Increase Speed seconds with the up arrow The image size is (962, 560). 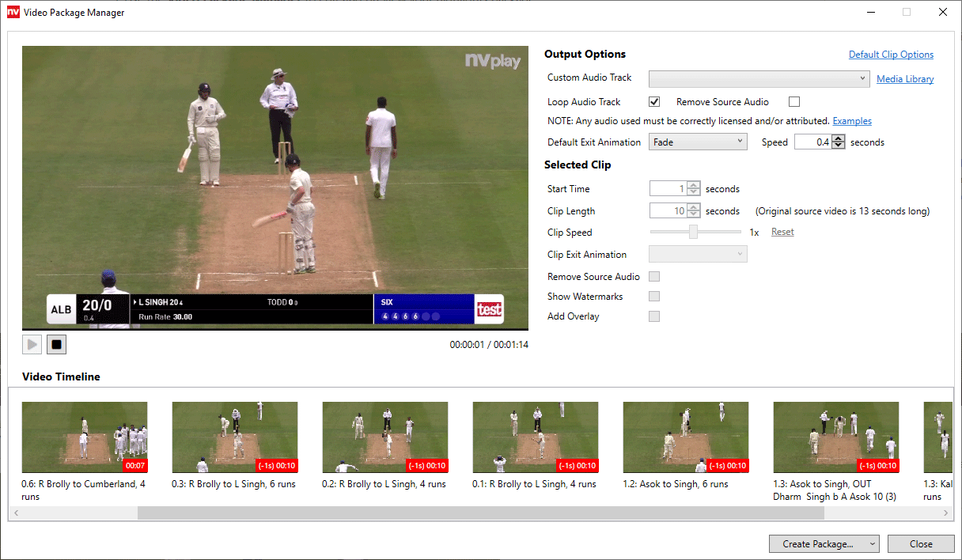[839, 138]
